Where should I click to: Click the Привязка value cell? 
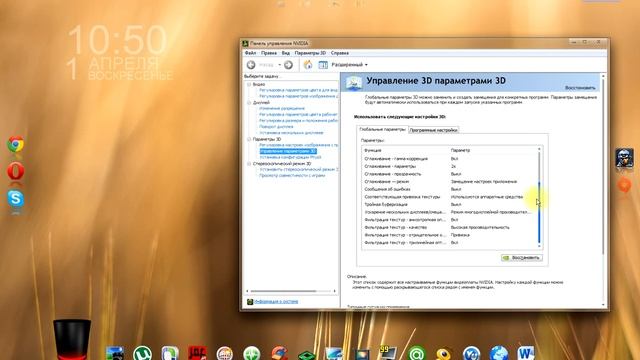pyautogui.click(x=460, y=235)
